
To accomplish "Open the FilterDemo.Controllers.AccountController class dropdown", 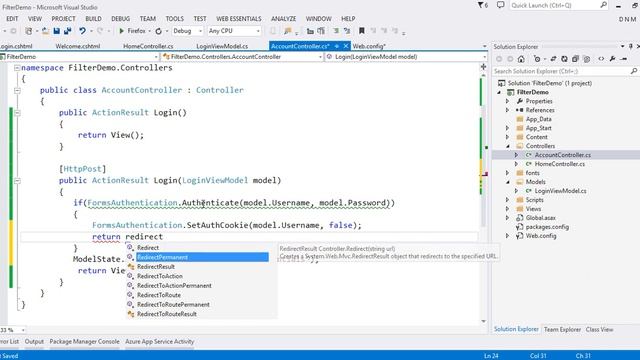I will pos(320,57).
